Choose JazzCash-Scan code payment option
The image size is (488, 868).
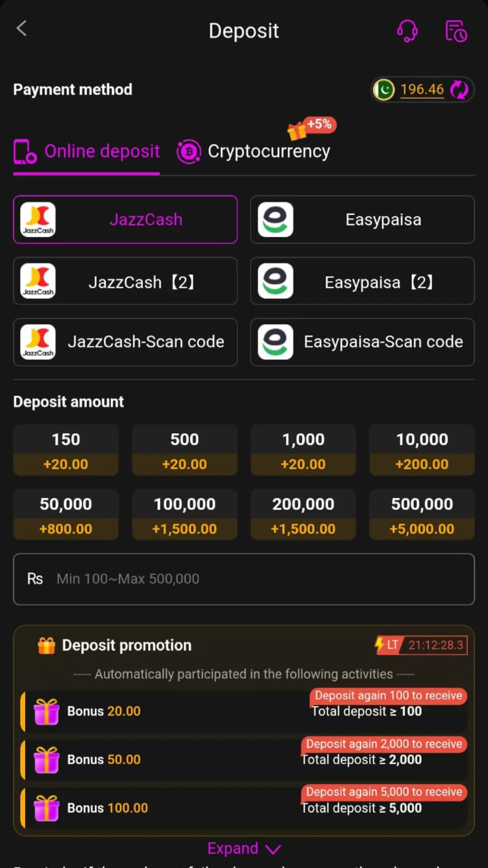click(125, 342)
